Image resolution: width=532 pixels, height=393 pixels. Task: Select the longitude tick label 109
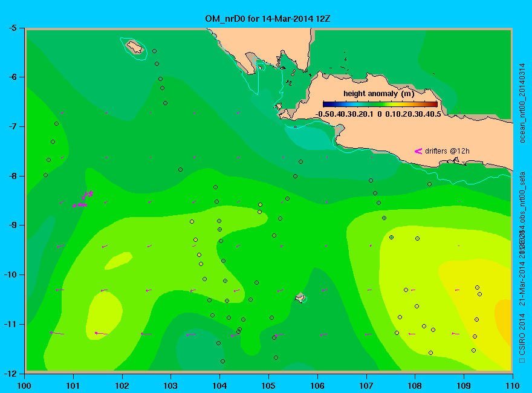coord(464,386)
